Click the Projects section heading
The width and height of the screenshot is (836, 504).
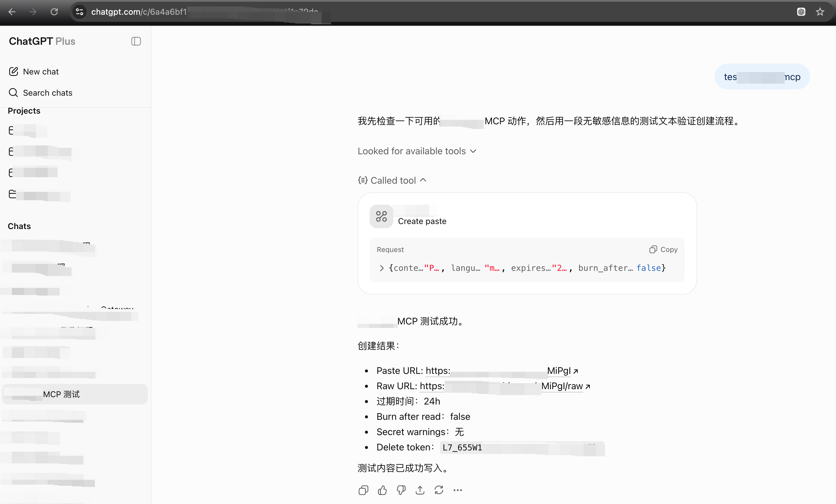(24, 111)
